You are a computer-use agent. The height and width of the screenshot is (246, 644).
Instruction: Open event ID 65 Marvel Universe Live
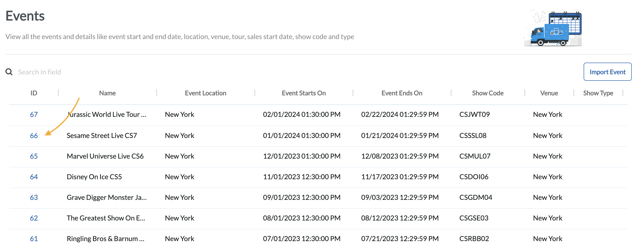[34, 156]
